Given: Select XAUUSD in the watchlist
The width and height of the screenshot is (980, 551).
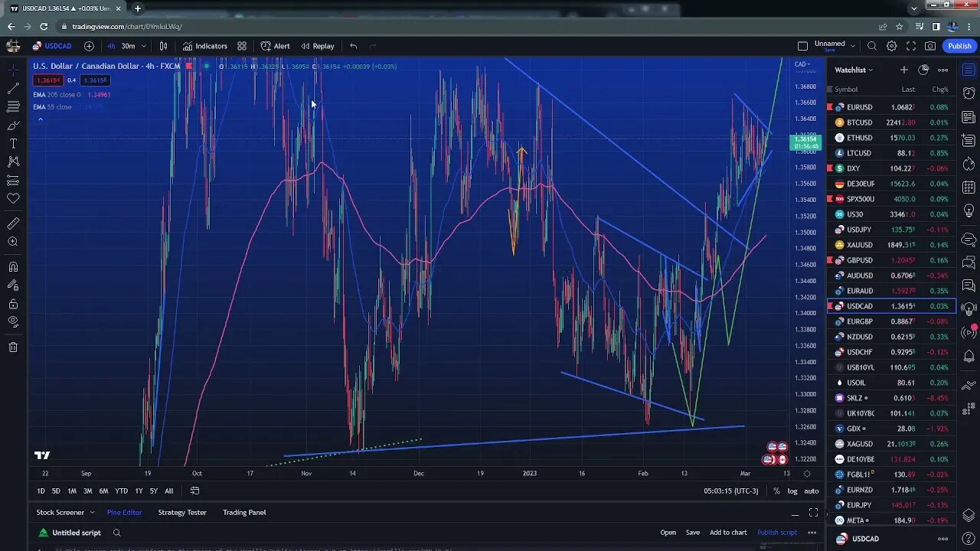Looking at the screenshot, I should click(891, 245).
